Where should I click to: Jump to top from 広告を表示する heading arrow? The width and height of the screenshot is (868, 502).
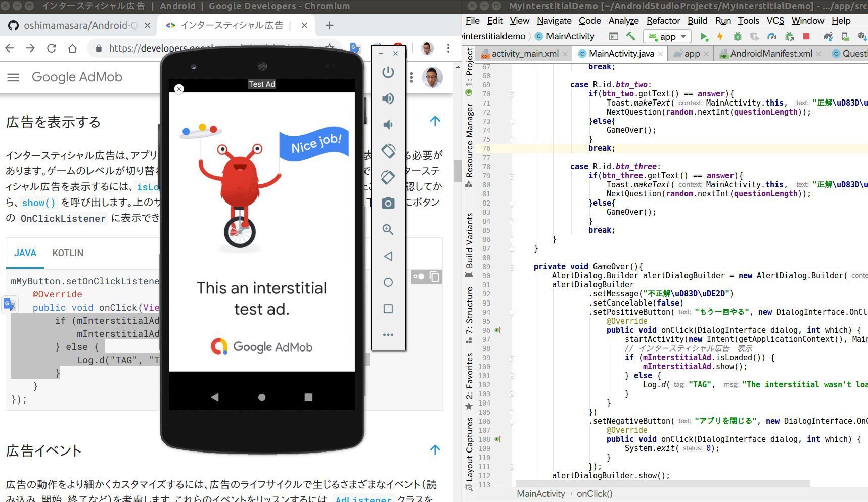click(x=435, y=121)
